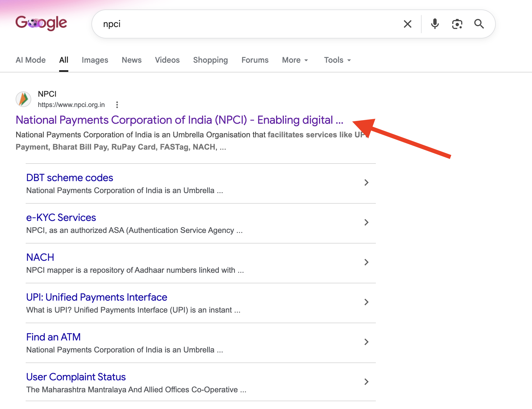The width and height of the screenshot is (532, 409).
Task: Click the 'NPCI mapper is a repository' snippet
Action: pos(135,270)
